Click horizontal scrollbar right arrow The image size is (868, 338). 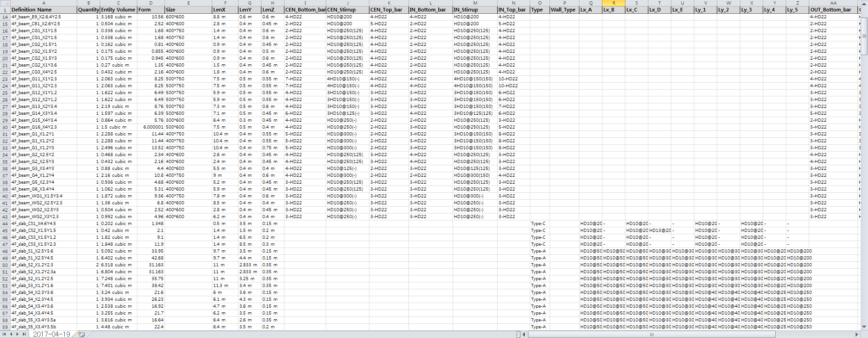857,334
